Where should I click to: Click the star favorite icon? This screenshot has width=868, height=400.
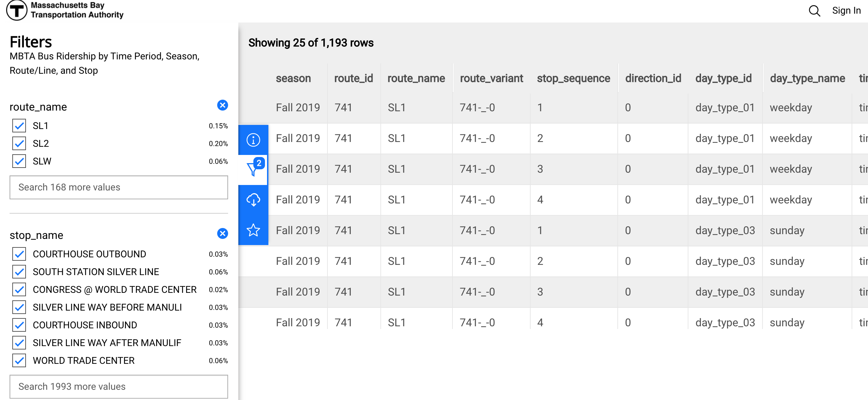coord(253,230)
